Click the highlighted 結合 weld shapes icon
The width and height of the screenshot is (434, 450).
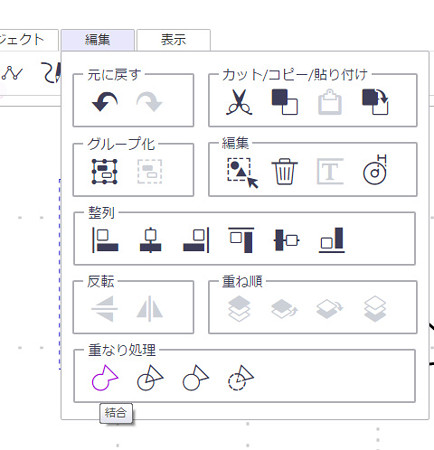[x=105, y=378]
